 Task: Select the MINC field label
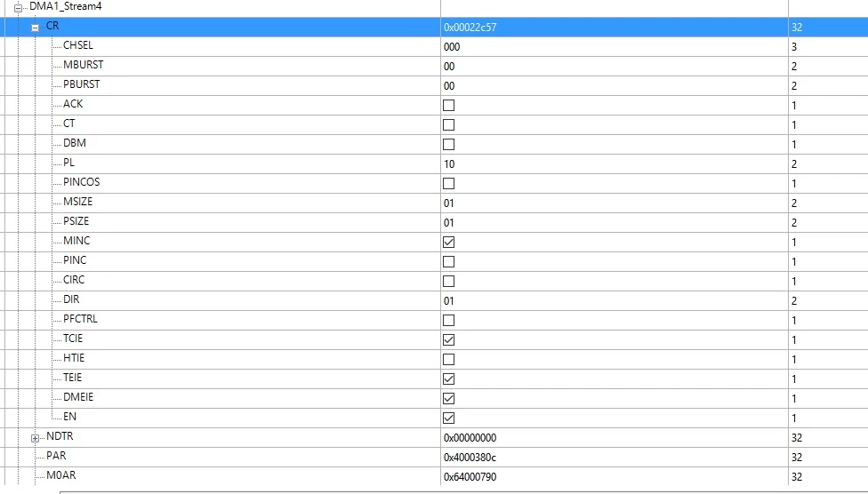(x=76, y=241)
